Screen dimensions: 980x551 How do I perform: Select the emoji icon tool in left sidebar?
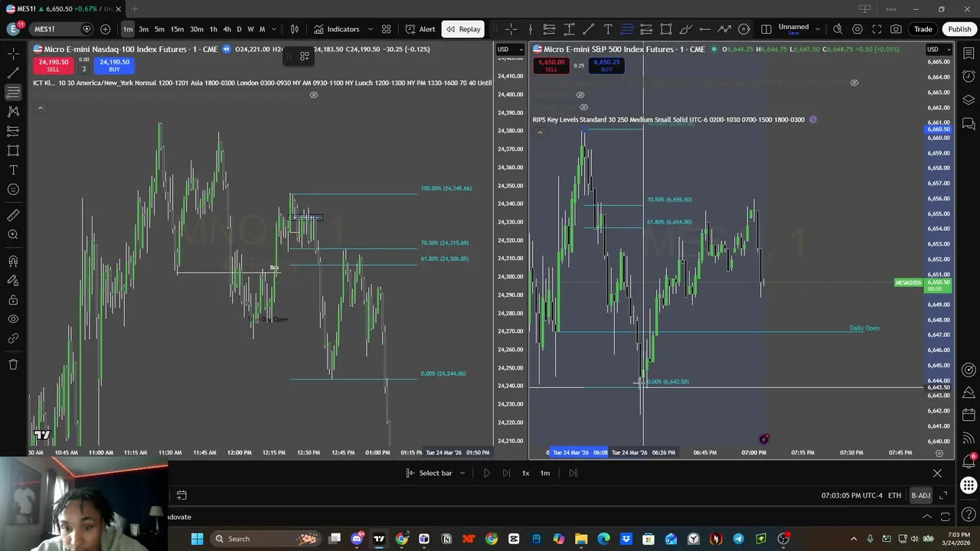pos(13,189)
